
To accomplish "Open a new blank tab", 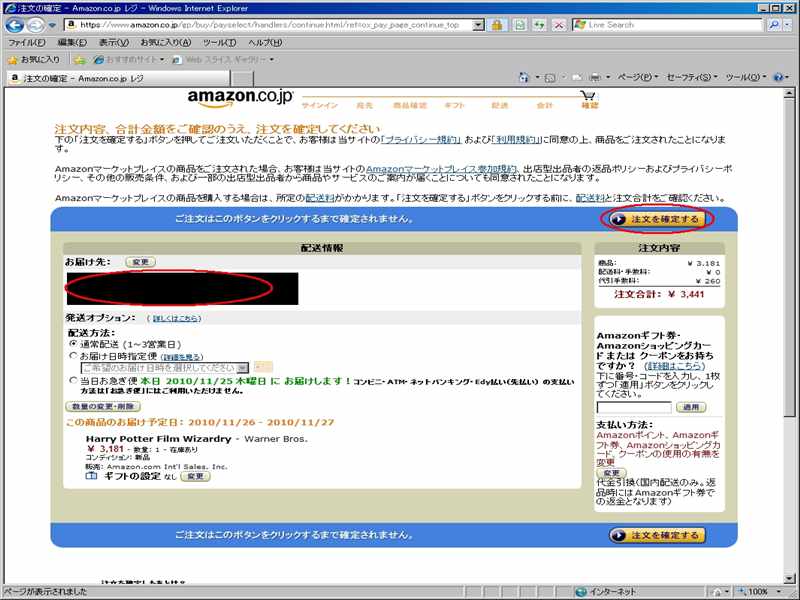I will 242,79.
